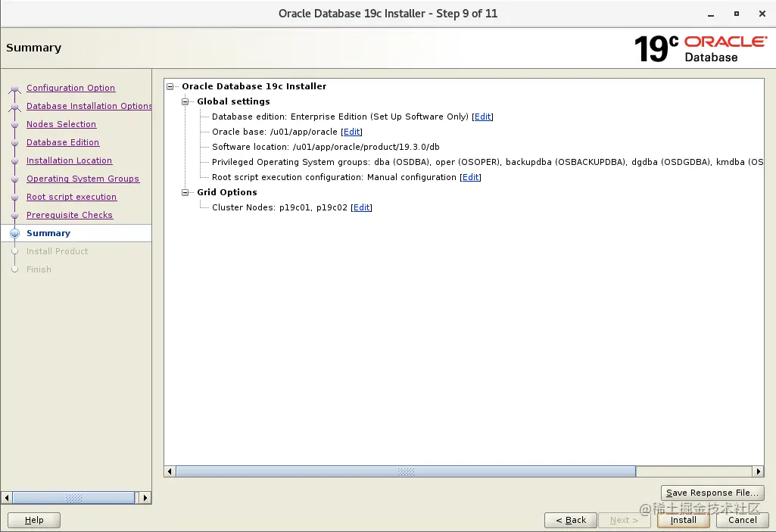Image resolution: width=776 pixels, height=532 pixels.
Task: Go to Database Installation Options step
Action: 89,106
